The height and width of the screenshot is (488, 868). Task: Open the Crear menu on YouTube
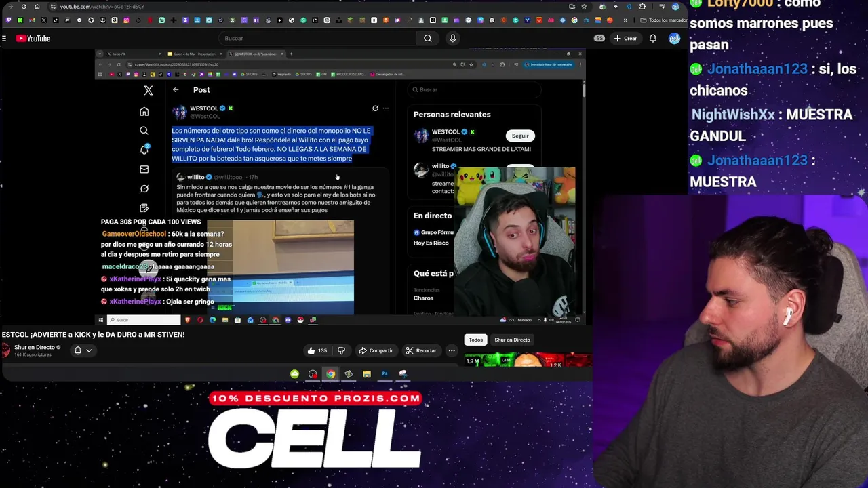[x=625, y=39]
